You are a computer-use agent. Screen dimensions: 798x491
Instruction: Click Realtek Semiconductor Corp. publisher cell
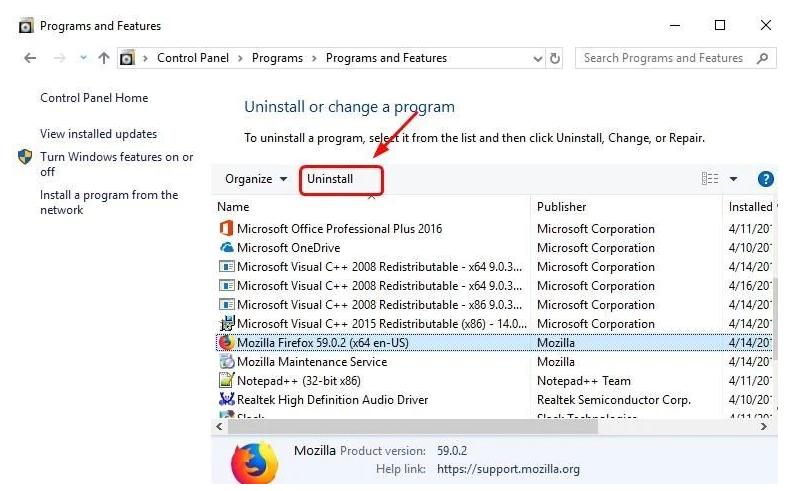614,400
